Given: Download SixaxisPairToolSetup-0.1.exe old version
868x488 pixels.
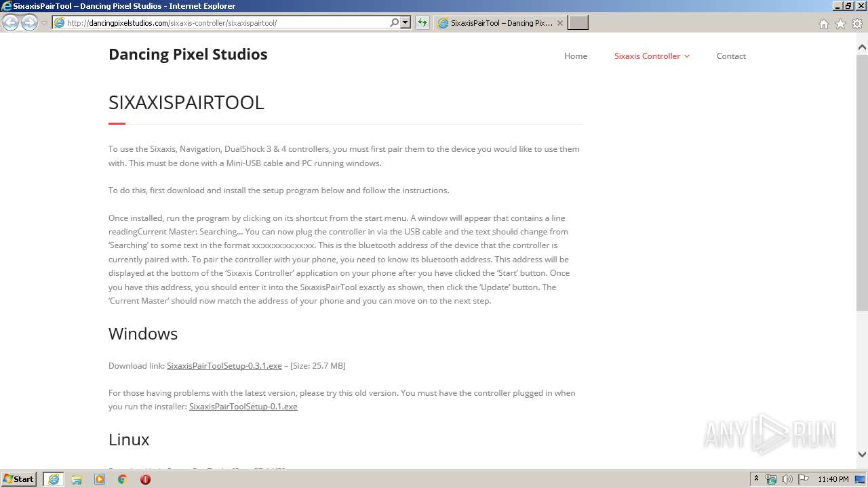Looking at the screenshot, I should (243, 407).
